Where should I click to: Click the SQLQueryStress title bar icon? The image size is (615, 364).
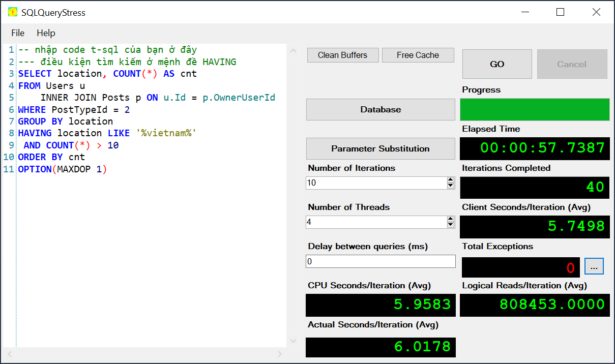tap(13, 12)
